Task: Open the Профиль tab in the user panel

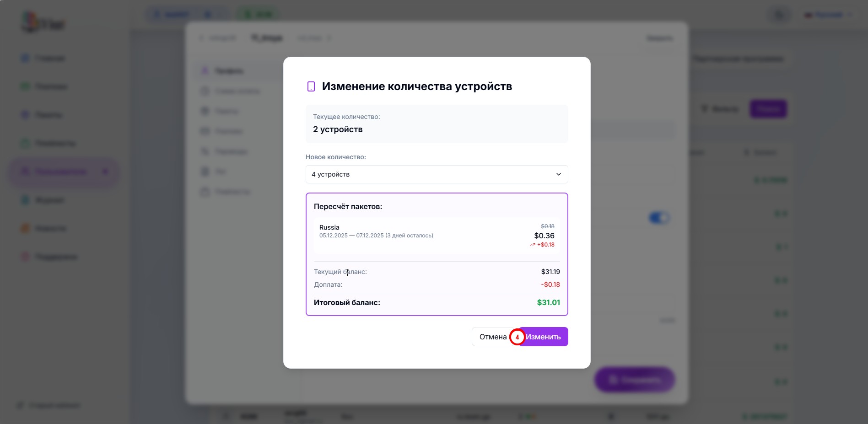Action: tap(229, 71)
